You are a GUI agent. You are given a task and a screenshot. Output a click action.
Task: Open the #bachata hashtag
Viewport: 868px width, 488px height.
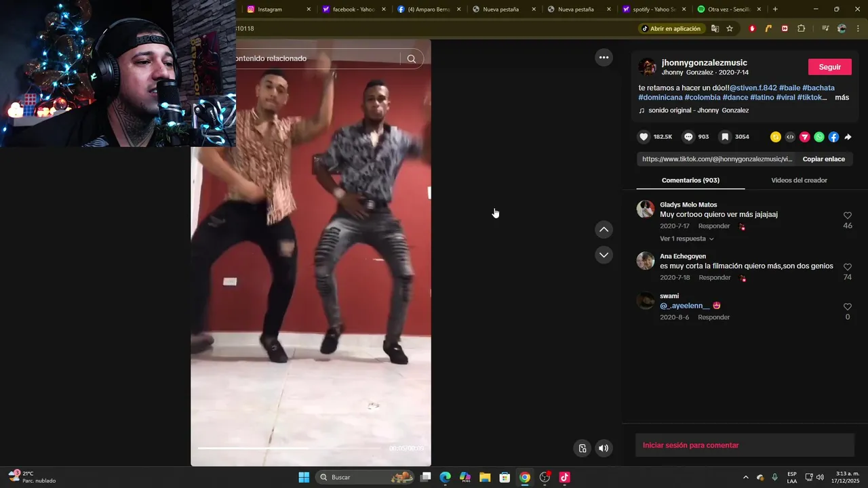(818, 88)
